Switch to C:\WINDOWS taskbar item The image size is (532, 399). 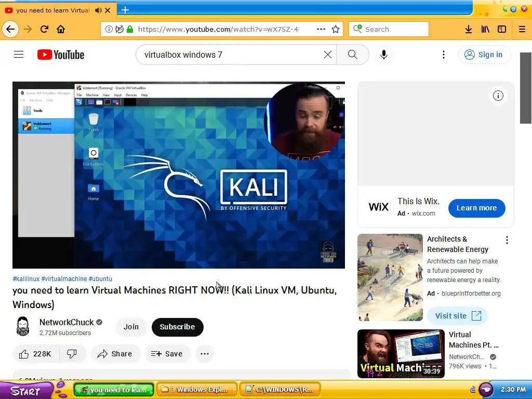281,390
